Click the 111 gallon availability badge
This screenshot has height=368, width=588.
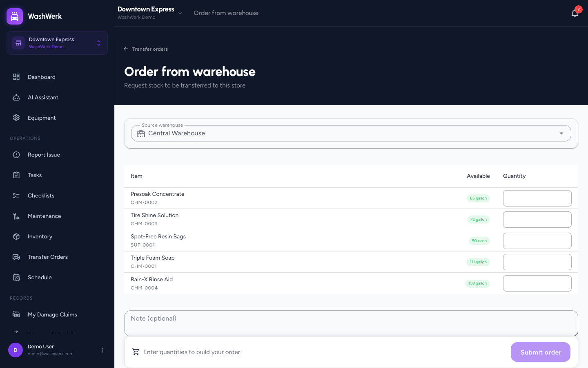click(478, 262)
